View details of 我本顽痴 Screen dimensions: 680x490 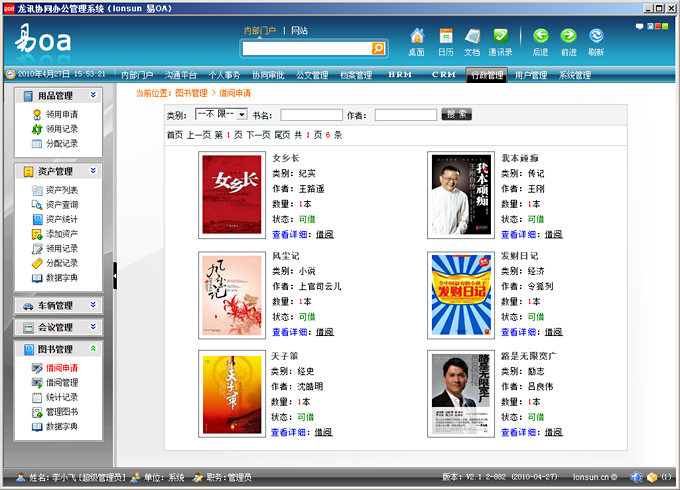518,235
